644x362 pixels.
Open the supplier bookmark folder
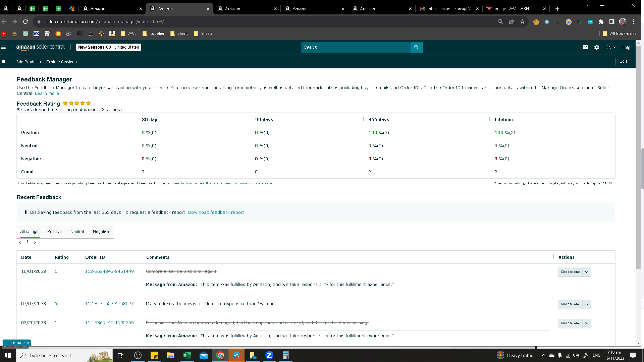154,34
